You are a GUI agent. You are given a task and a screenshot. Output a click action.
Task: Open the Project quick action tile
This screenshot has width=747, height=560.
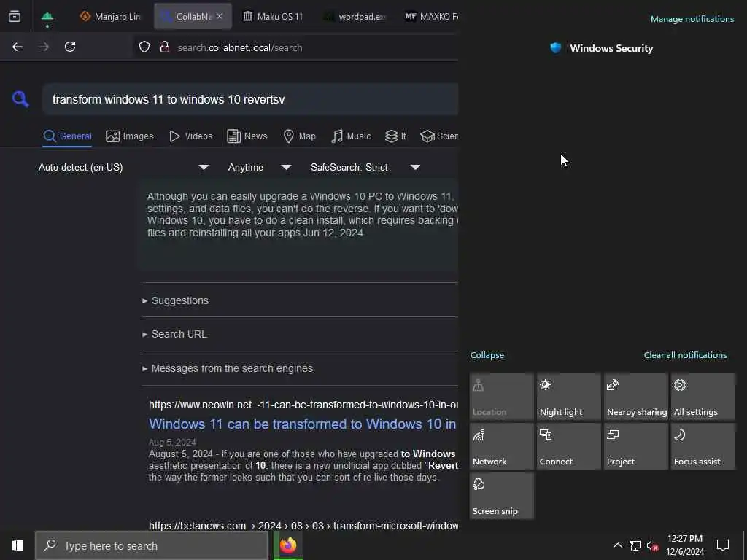point(636,446)
